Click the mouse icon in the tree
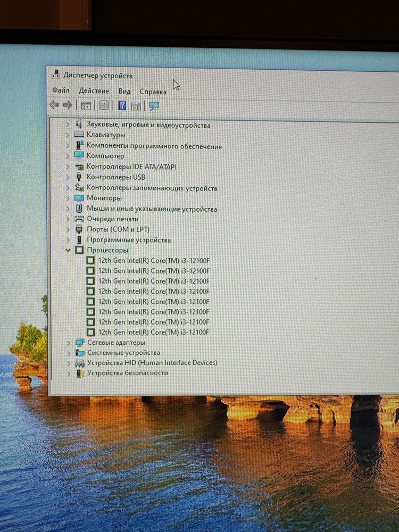 point(79,209)
